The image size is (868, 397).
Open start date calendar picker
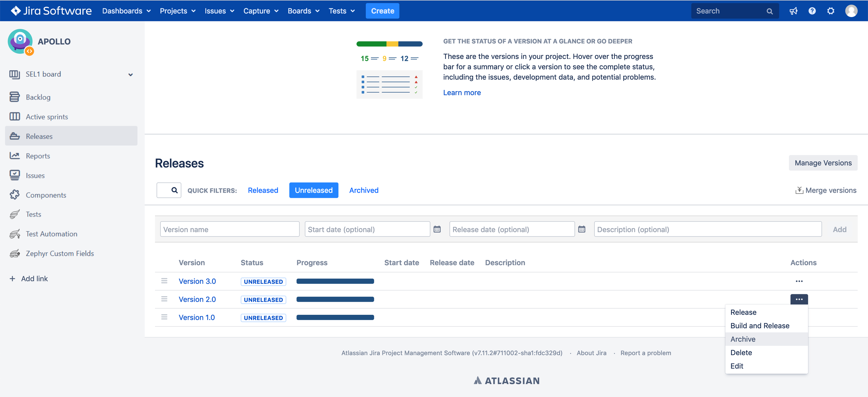pos(437,229)
